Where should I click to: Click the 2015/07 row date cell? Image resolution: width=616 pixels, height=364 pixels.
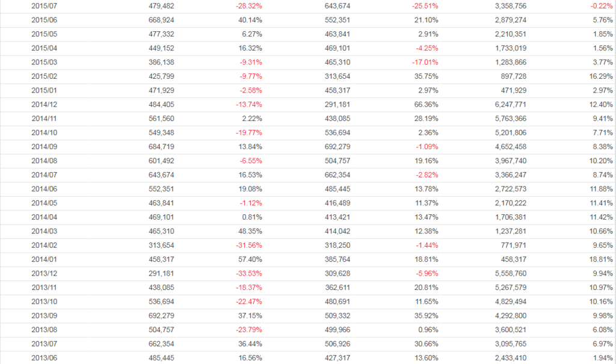click(43, 6)
